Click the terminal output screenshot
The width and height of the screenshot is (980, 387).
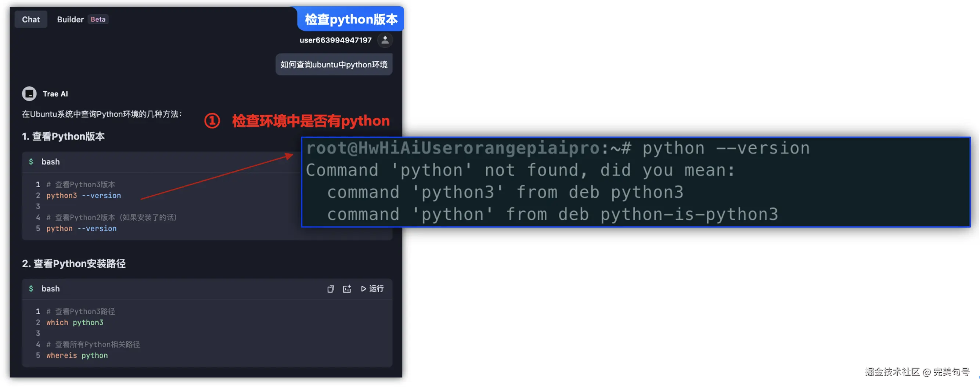(x=635, y=182)
